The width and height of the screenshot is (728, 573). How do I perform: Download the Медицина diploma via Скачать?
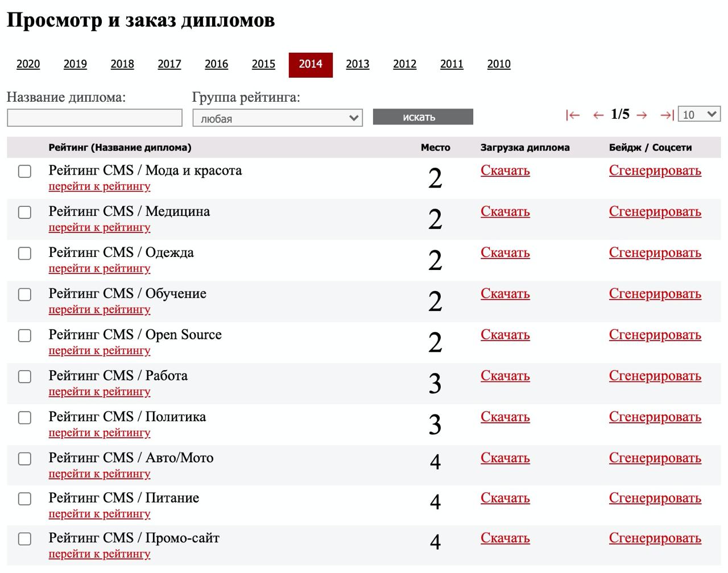coord(505,212)
